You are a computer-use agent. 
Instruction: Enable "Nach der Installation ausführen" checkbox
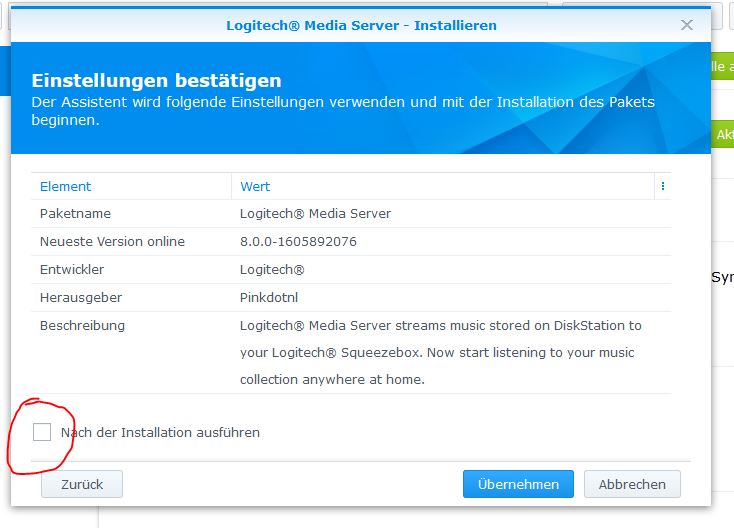tap(42, 432)
